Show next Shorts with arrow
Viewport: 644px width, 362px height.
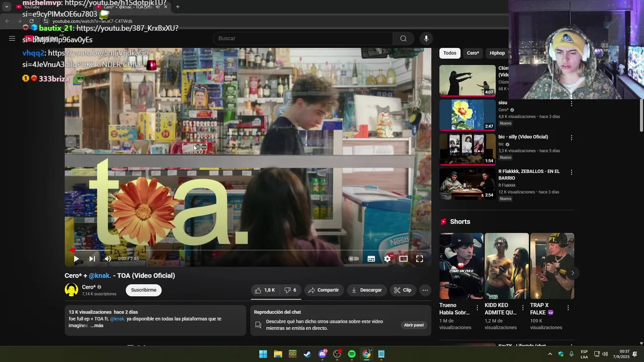pyautogui.click(x=572, y=273)
